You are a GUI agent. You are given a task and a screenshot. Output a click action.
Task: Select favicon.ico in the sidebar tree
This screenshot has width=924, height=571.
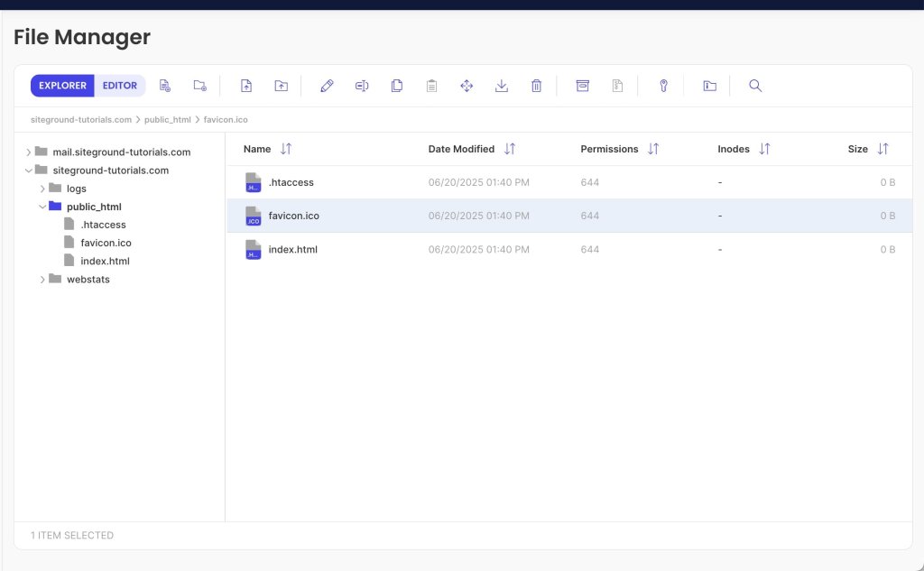point(106,243)
